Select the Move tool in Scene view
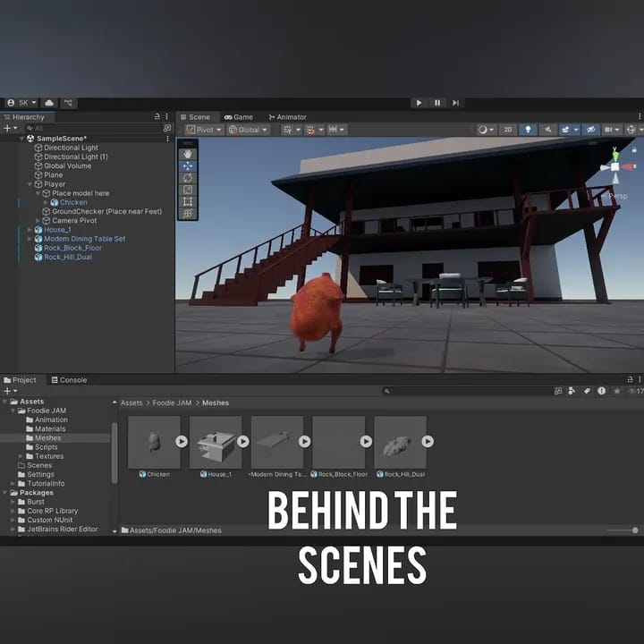The image size is (644, 644). coord(188,166)
